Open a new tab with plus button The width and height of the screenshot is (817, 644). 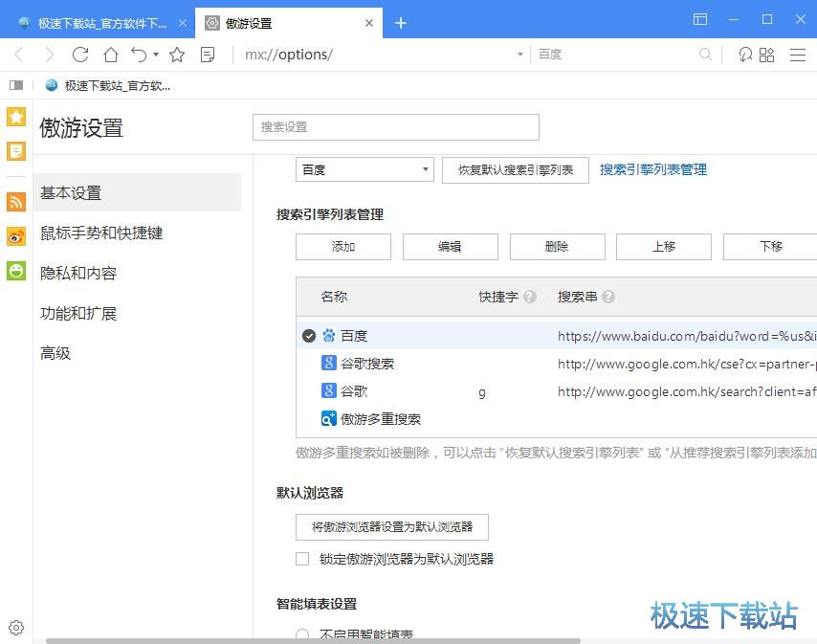[x=400, y=23]
